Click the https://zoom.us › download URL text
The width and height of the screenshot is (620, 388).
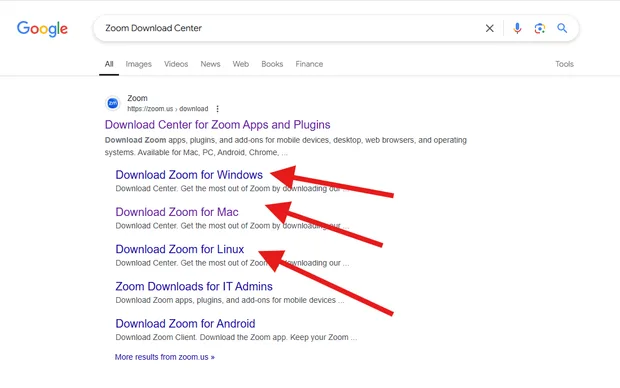[x=168, y=109]
